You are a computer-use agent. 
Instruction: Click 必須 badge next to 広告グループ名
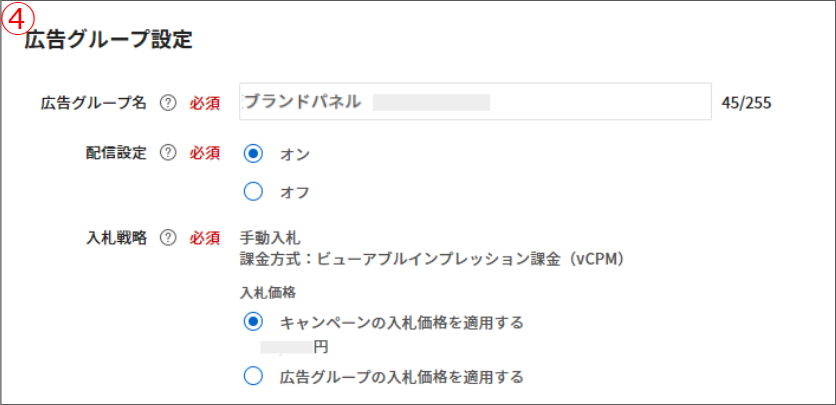204,102
